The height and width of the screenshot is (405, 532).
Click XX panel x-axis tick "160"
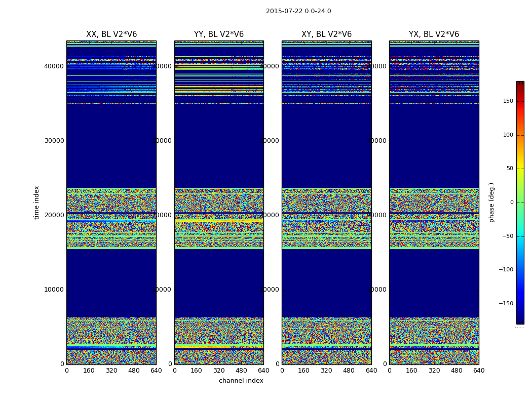(89, 371)
